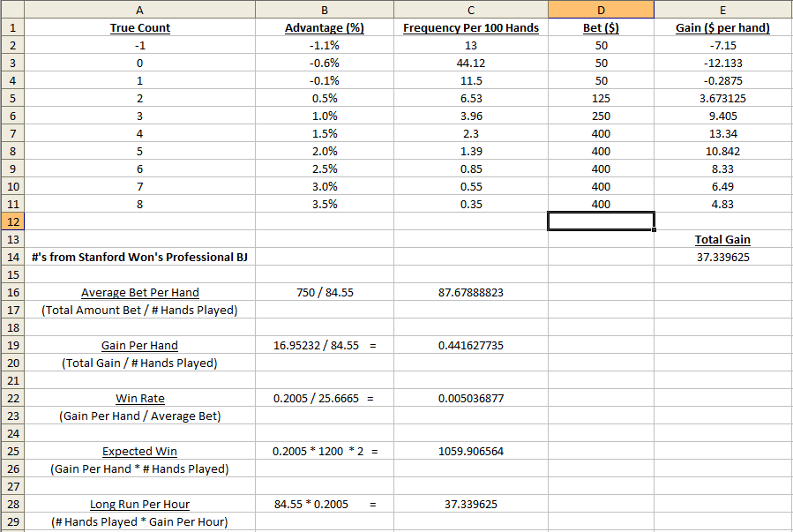Select highlighted column D header
The height and width of the screenshot is (532, 793).
coord(601,10)
